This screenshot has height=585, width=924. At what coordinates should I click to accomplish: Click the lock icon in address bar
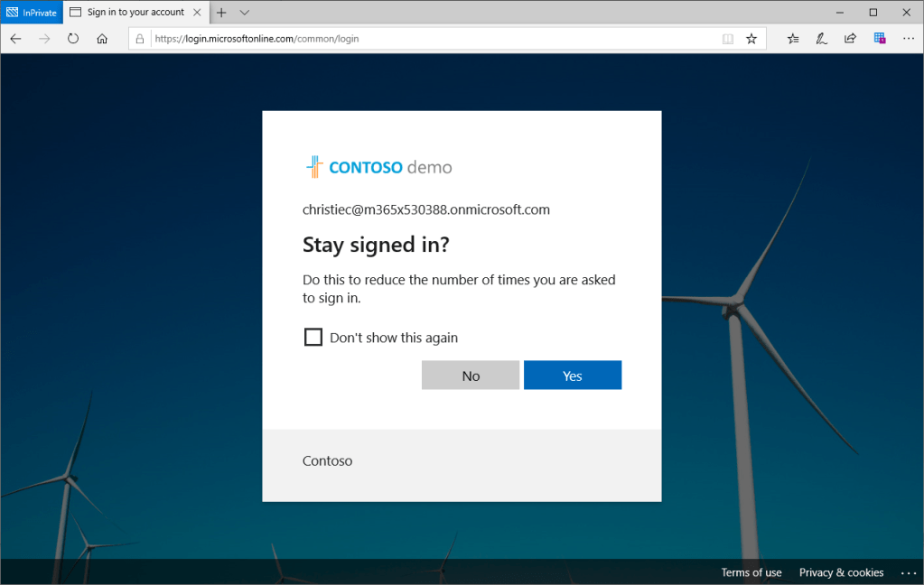pyautogui.click(x=139, y=39)
